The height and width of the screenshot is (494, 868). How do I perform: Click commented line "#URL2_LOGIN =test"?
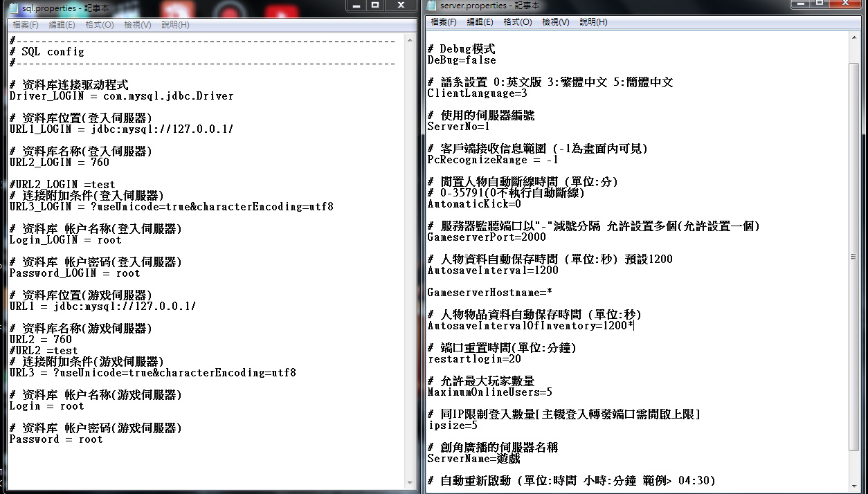(62, 185)
